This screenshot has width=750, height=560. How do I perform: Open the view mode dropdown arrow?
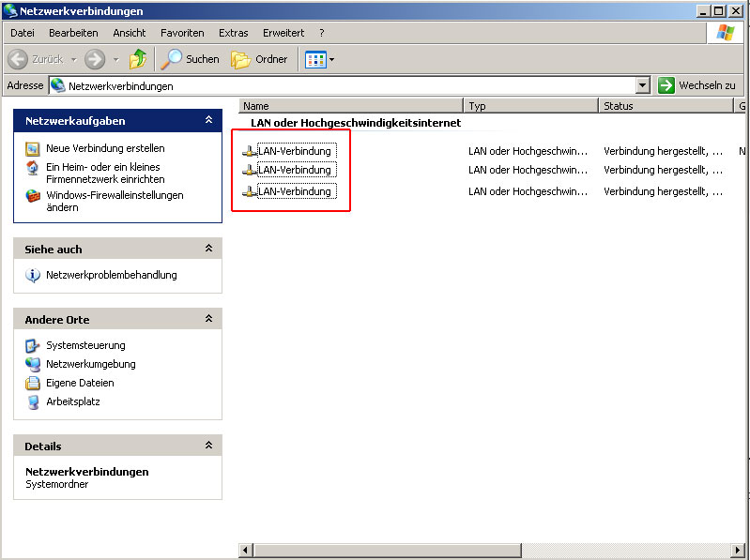[x=332, y=60]
